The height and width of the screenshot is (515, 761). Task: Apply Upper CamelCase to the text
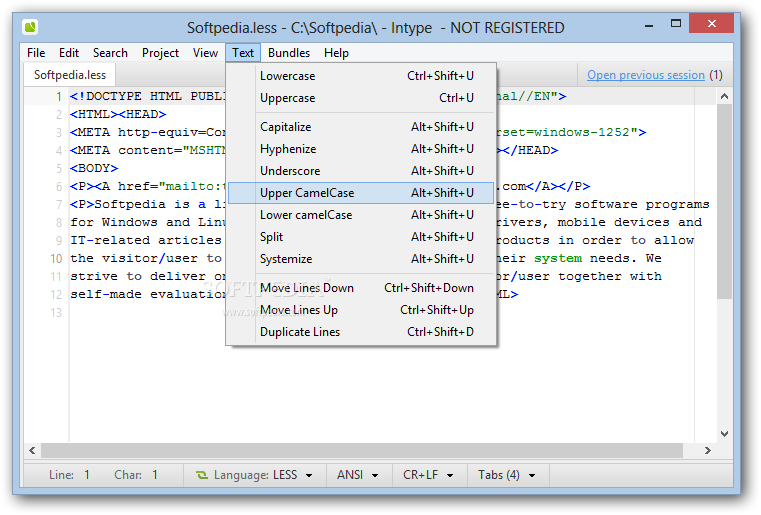pos(361,193)
